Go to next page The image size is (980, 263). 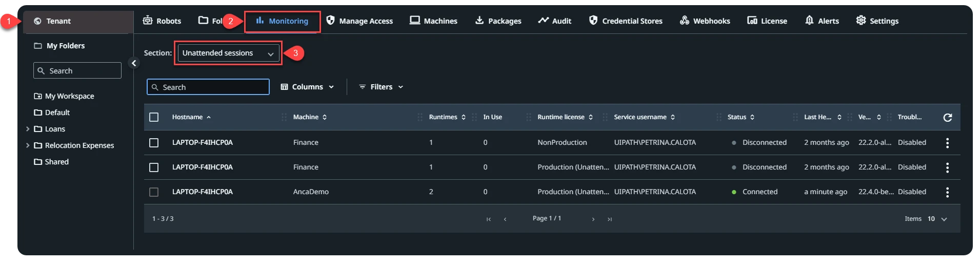coord(593,219)
